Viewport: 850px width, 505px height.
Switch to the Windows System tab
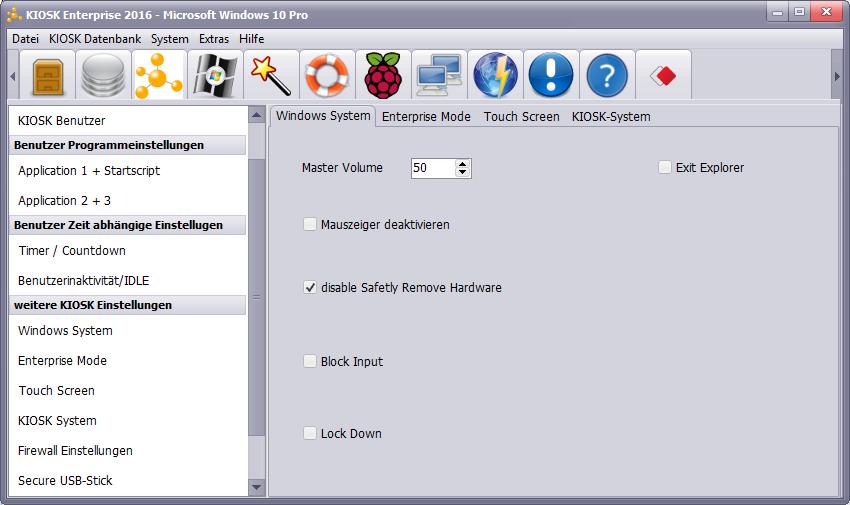(x=323, y=116)
